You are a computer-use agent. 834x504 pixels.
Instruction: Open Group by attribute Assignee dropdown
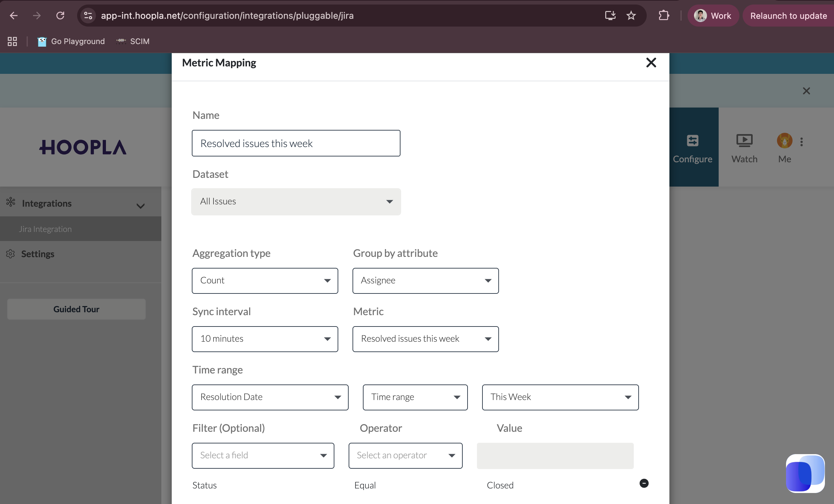coord(425,281)
